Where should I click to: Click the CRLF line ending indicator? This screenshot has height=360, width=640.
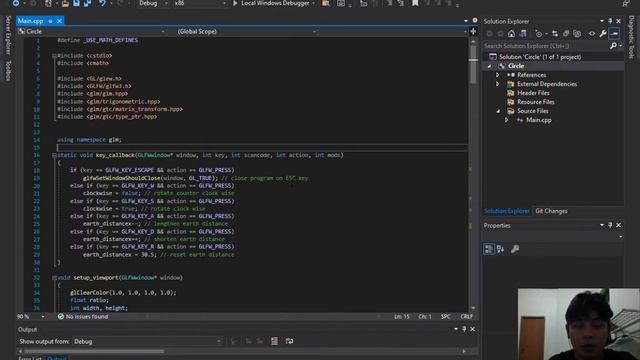(466, 317)
